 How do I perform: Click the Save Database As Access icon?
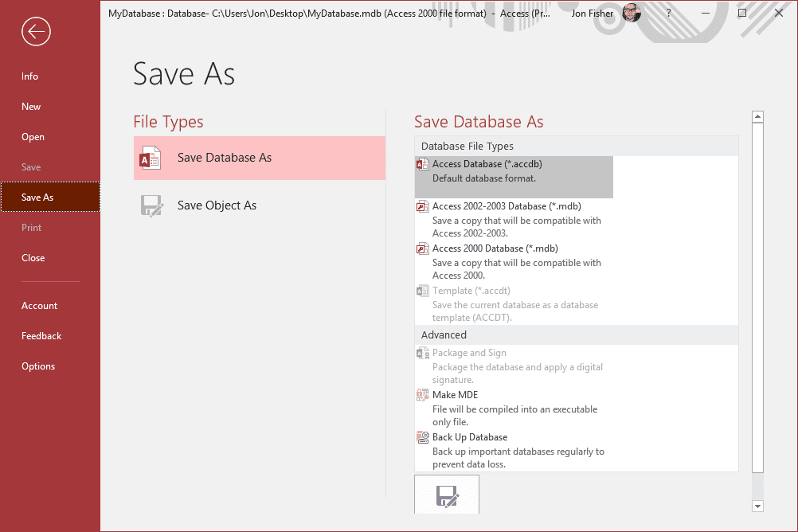pyautogui.click(x=150, y=158)
